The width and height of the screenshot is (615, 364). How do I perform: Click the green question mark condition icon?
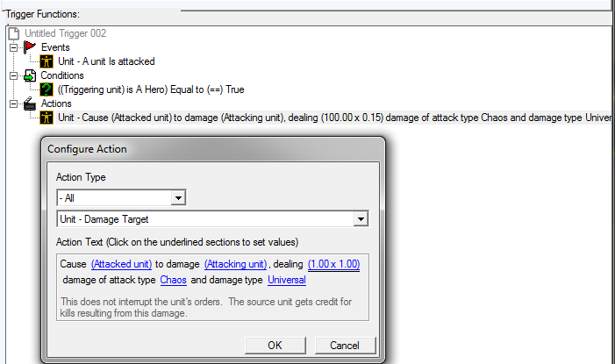46,89
